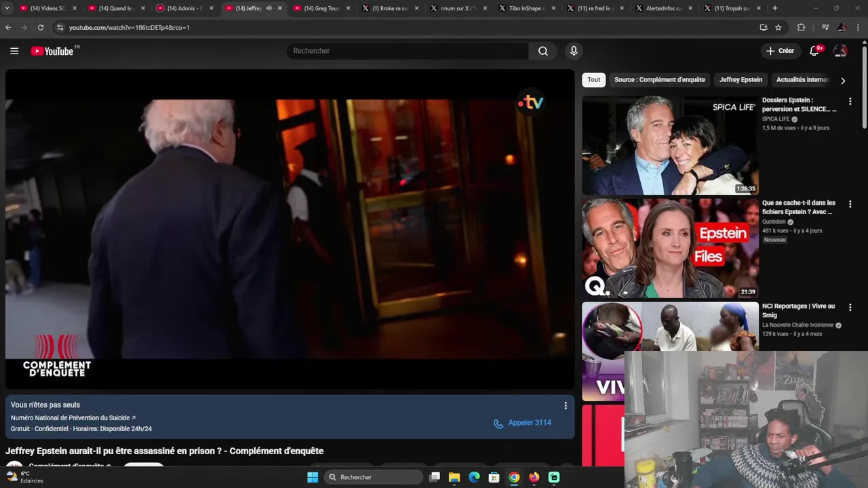
Task: Open options menu for 'Que se cache-t-il' video
Action: point(850,204)
